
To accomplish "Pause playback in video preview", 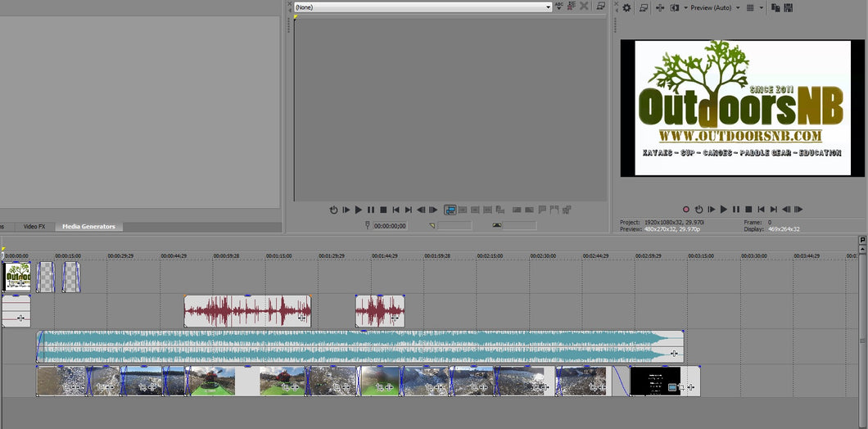I will pos(736,210).
